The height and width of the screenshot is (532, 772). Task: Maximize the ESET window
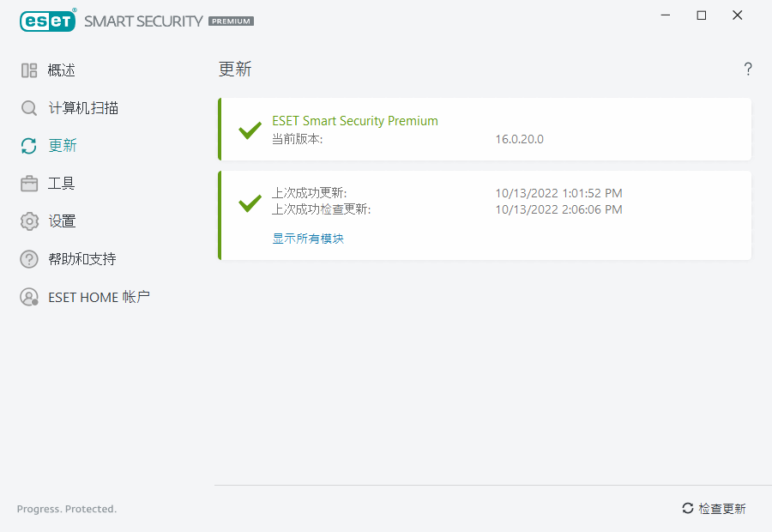tap(702, 15)
